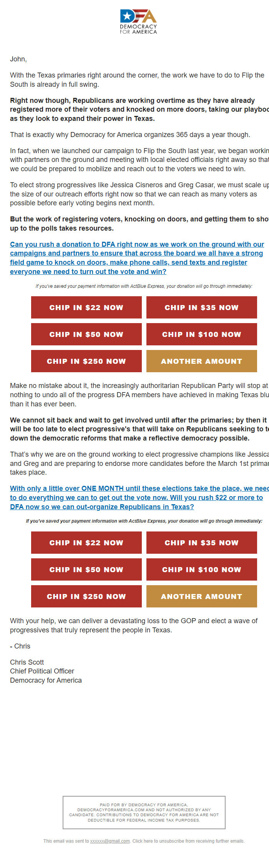269x868 pixels.
Task: Click the Democracy for America logo
Action: coord(138,21)
